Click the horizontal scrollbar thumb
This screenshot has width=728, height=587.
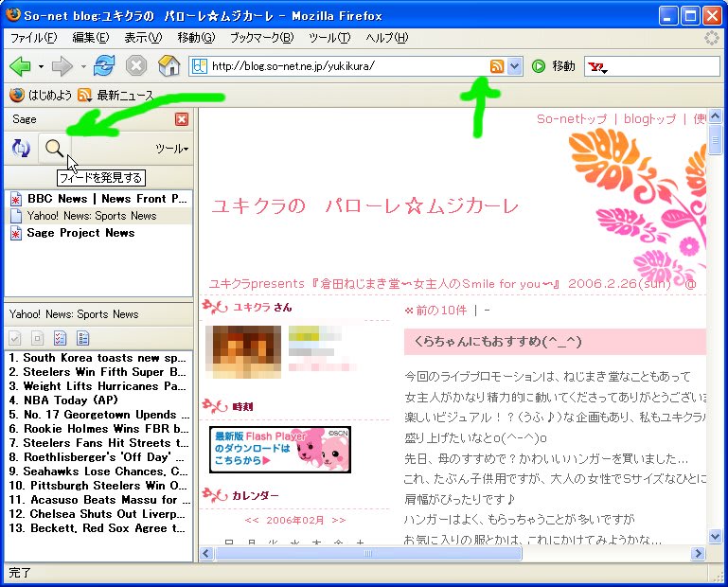368,553
